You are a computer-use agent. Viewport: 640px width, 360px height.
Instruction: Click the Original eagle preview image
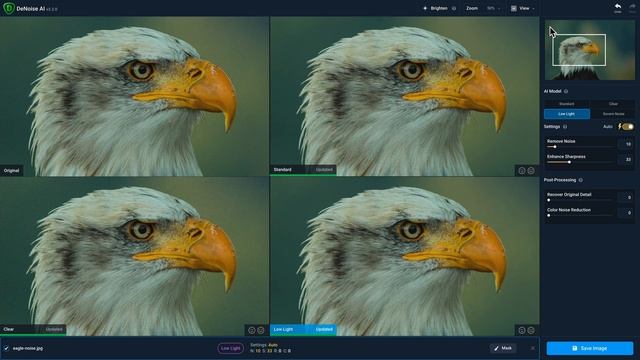point(134,96)
